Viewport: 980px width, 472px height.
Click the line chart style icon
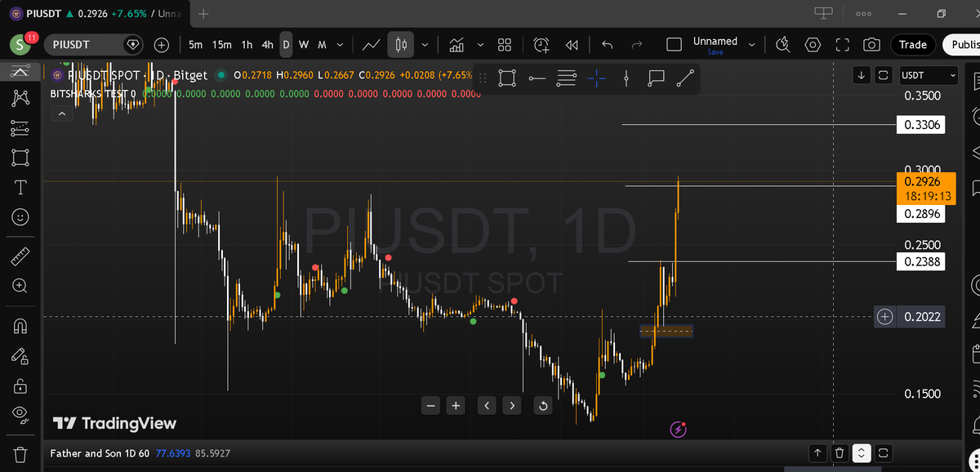tap(371, 45)
